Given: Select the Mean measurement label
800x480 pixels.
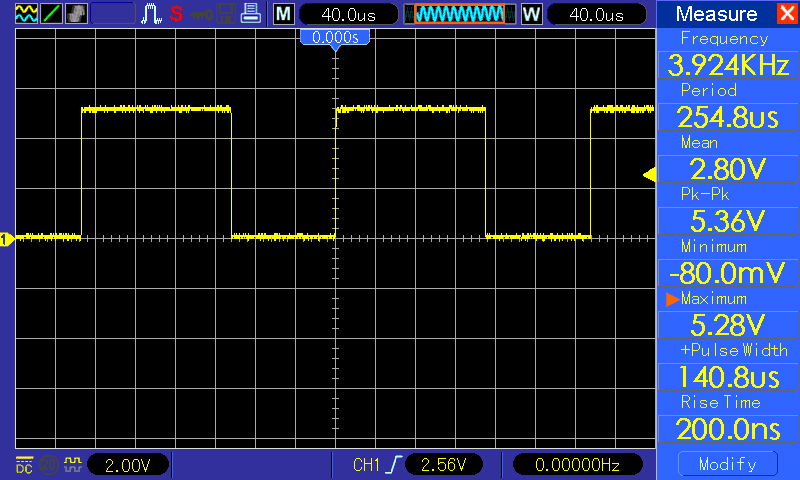Looking at the screenshot, I should click(699, 142).
